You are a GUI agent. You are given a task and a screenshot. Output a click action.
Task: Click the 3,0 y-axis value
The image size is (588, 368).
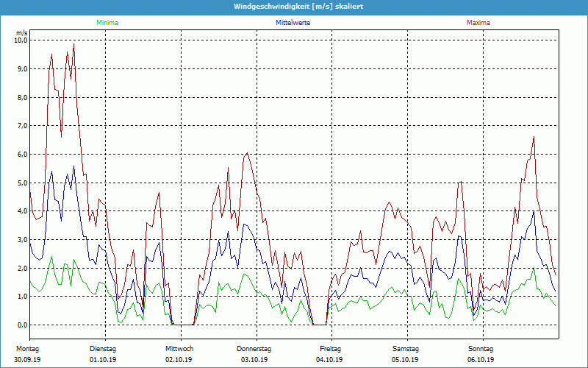point(23,240)
